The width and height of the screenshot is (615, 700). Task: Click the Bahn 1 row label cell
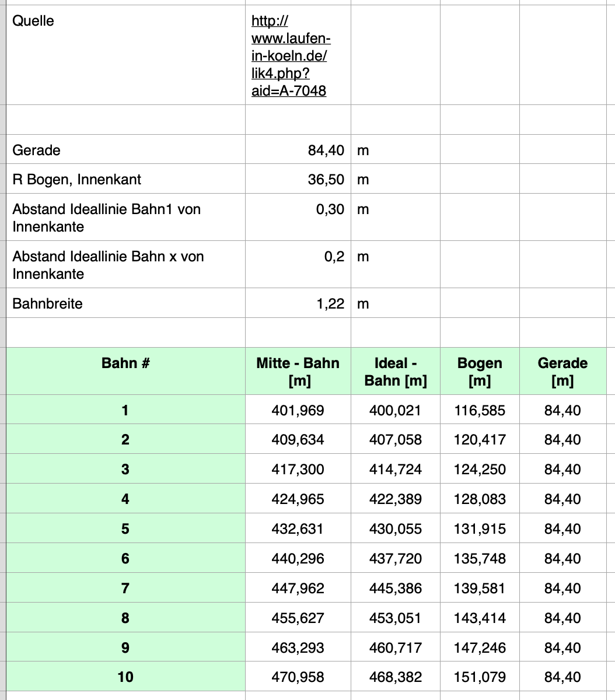(125, 411)
